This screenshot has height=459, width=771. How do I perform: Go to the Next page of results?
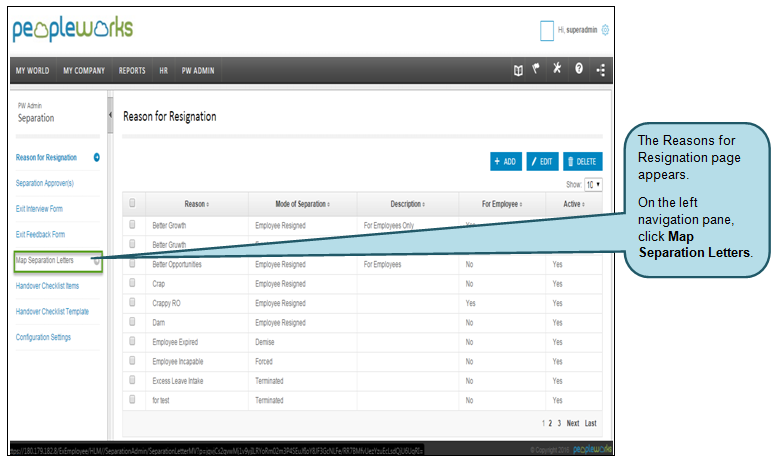pyautogui.click(x=572, y=423)
